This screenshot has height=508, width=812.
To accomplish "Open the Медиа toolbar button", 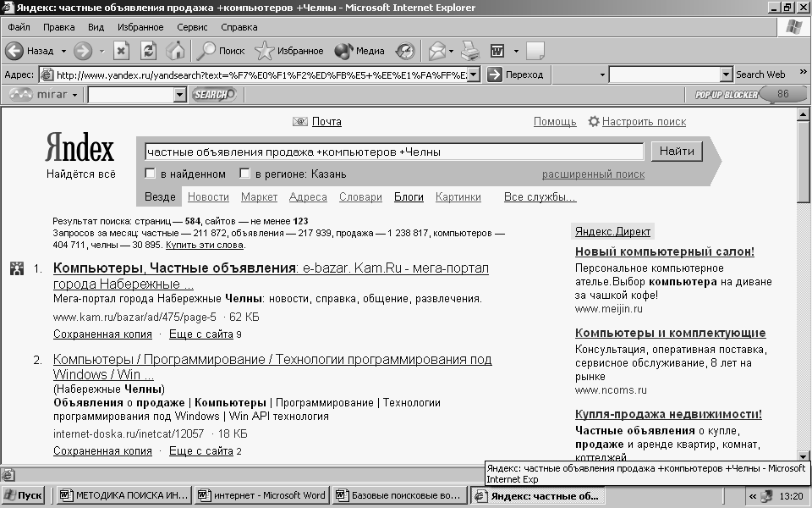I will (x=359, y=51).
